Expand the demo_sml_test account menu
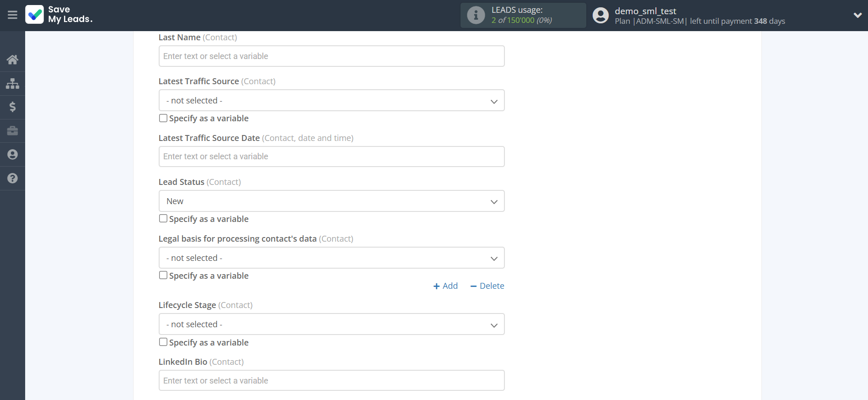 pos(857,15)
